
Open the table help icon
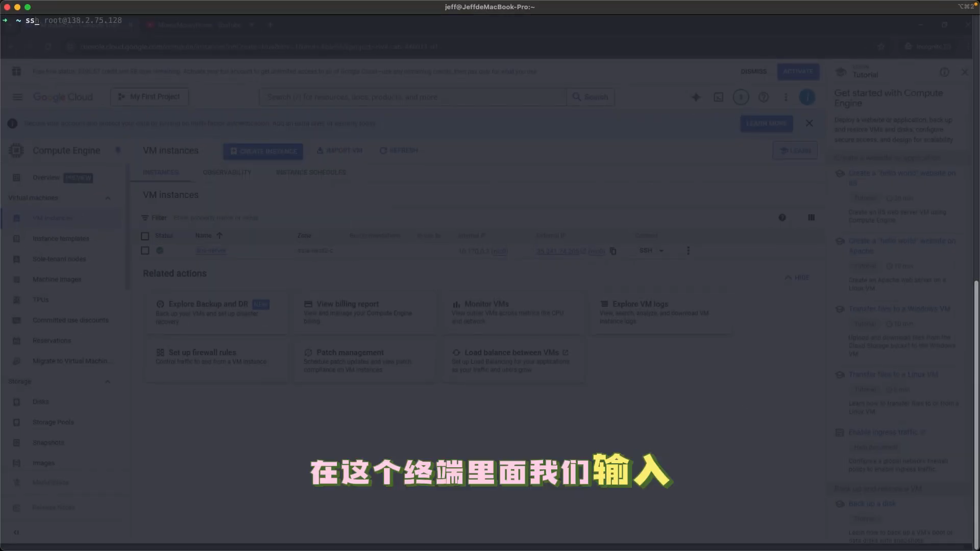pos(782,218)
